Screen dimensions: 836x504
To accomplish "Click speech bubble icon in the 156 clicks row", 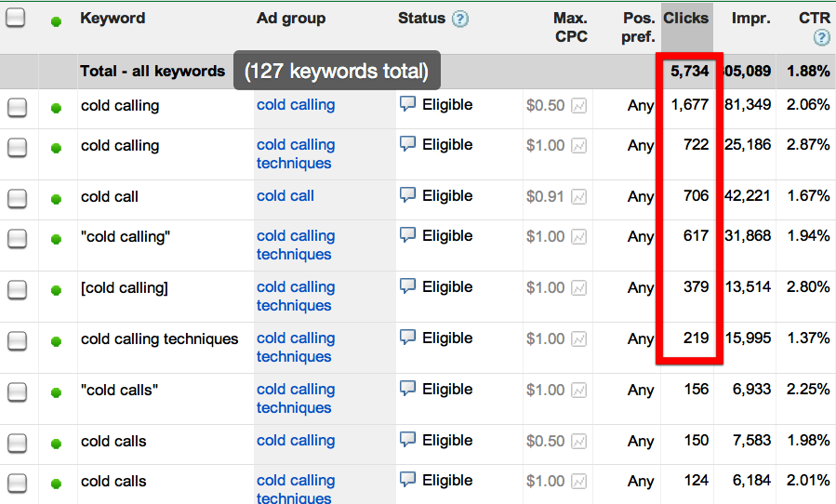I will pyautogui.click(x=407, y=389).
